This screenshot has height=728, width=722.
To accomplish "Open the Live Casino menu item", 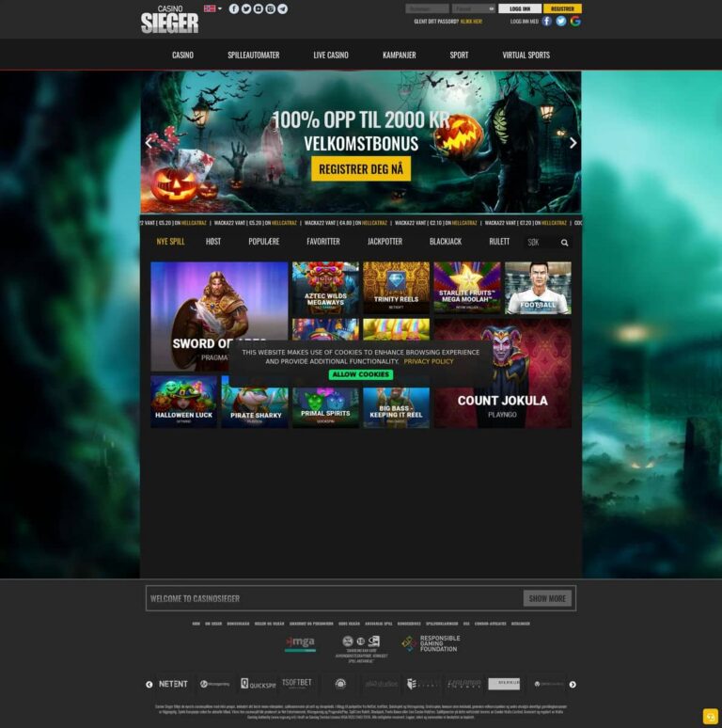I will (331, 55).
